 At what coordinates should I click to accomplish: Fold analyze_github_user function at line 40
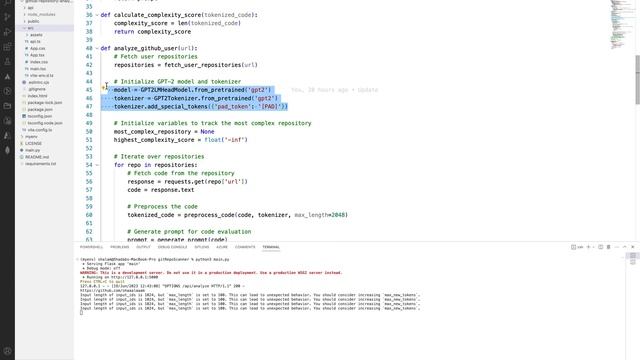tap(97, 48)
